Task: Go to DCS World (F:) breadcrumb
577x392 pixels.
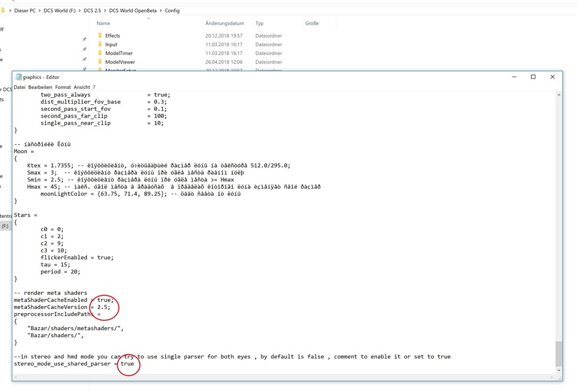Action: pyautogui.click(x=59, y=10)
